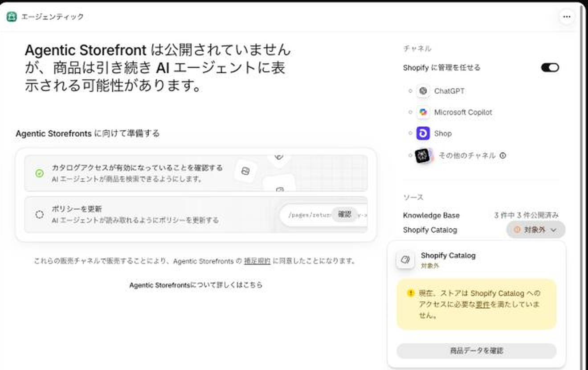Click the Microsoft Copilot channel icon

423,112
